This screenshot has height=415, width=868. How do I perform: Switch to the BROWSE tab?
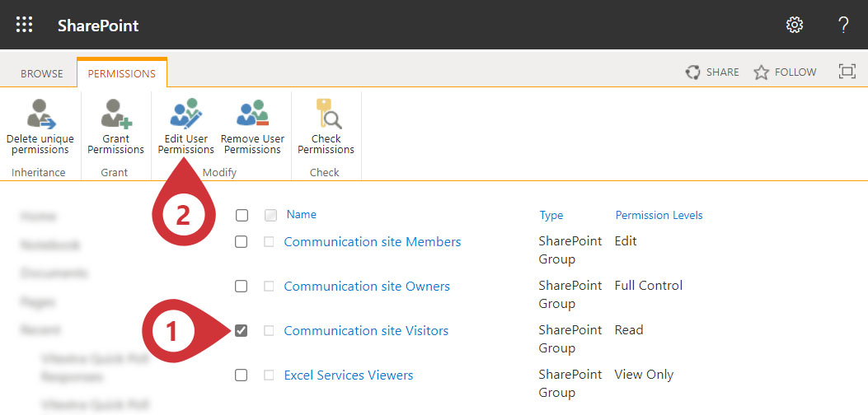point(41,73)
